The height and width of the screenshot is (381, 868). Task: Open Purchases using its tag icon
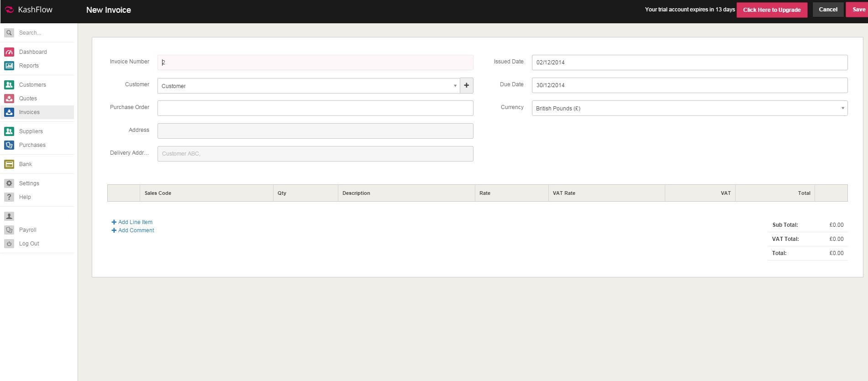pyautogui.click(x=9, y=145)
